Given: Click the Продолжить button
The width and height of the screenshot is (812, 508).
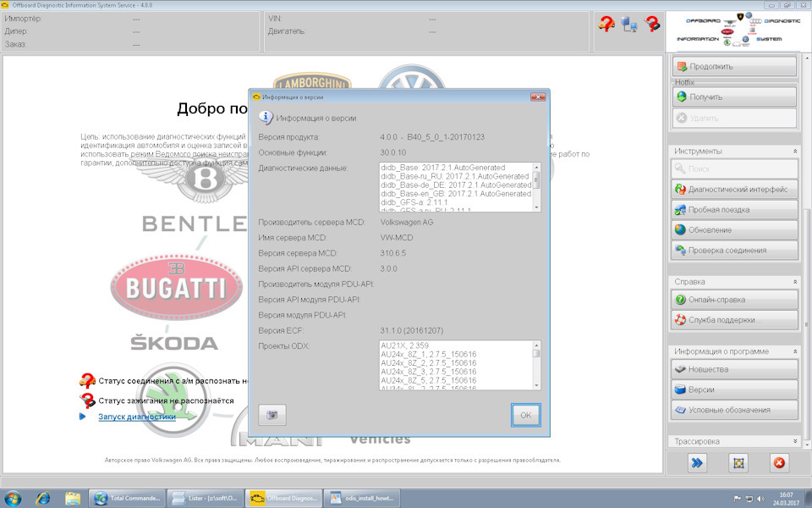Looking at the screenshot, I should (x=734, y=66).
